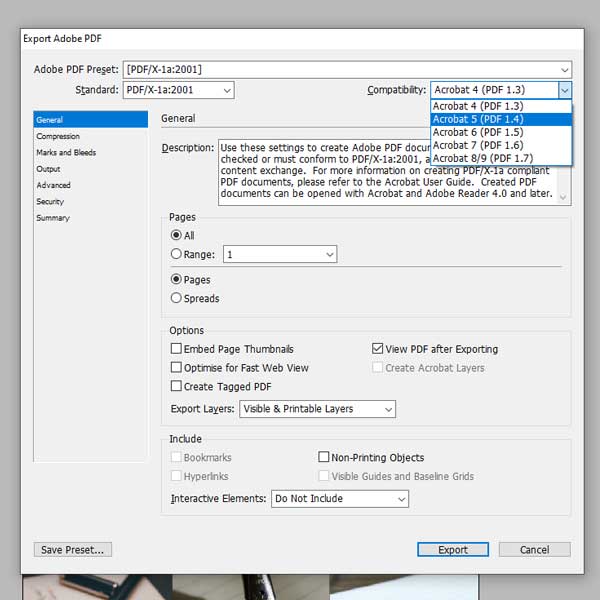Select the Range radio button
The height and width of the screenshot is (600, 600).
pyautogui.click(x=176, y=254)
